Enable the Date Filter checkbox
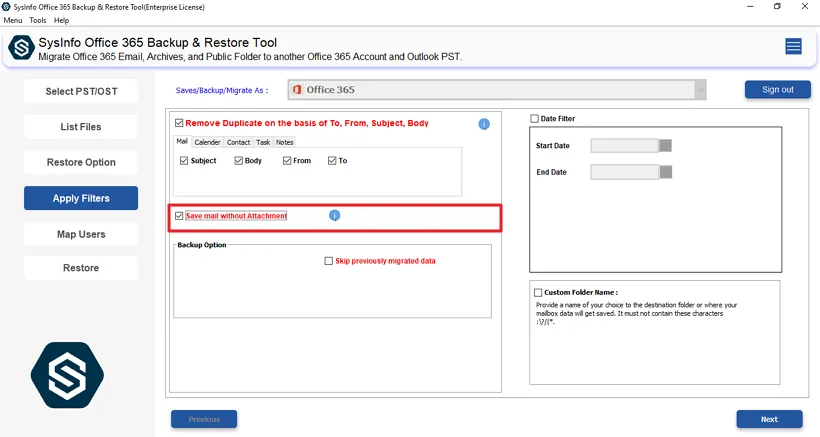This screenshot has height=437, width=820. (535, 119)
